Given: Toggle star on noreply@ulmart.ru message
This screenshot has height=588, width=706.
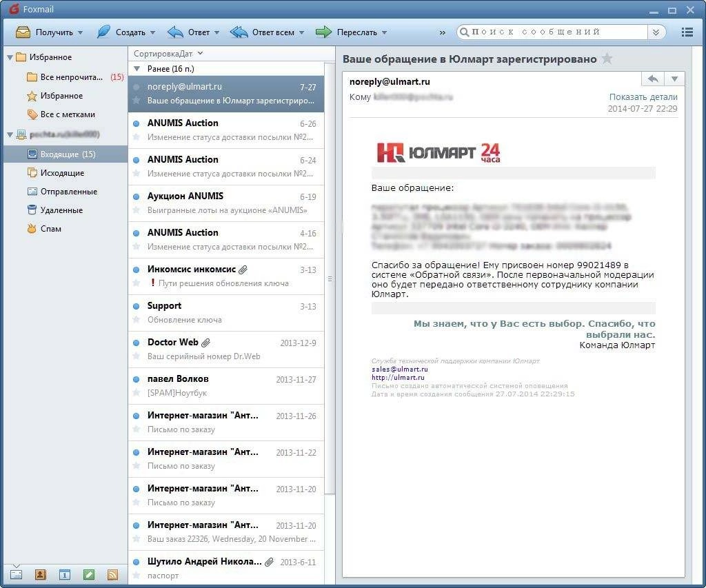Looking at the screenshot, I should tap(136, 100).
